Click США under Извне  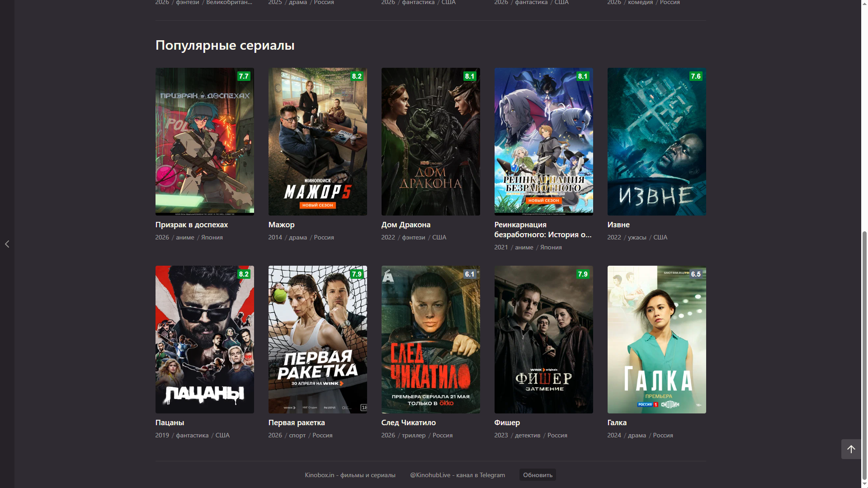660,237
